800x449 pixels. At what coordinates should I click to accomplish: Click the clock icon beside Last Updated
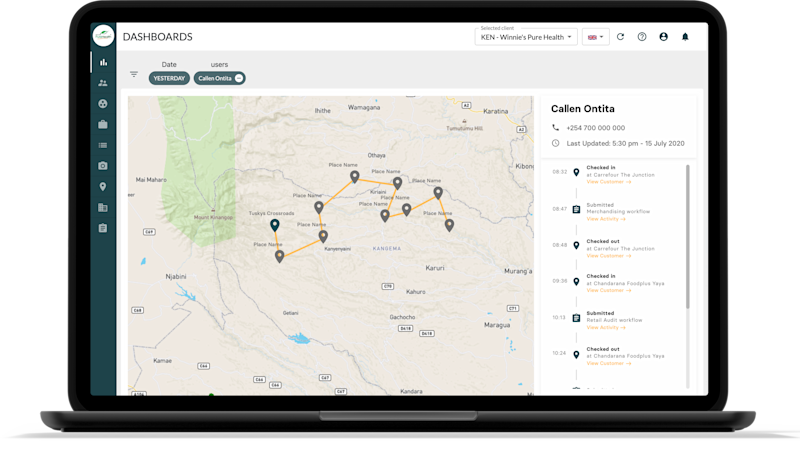(556, 143)
